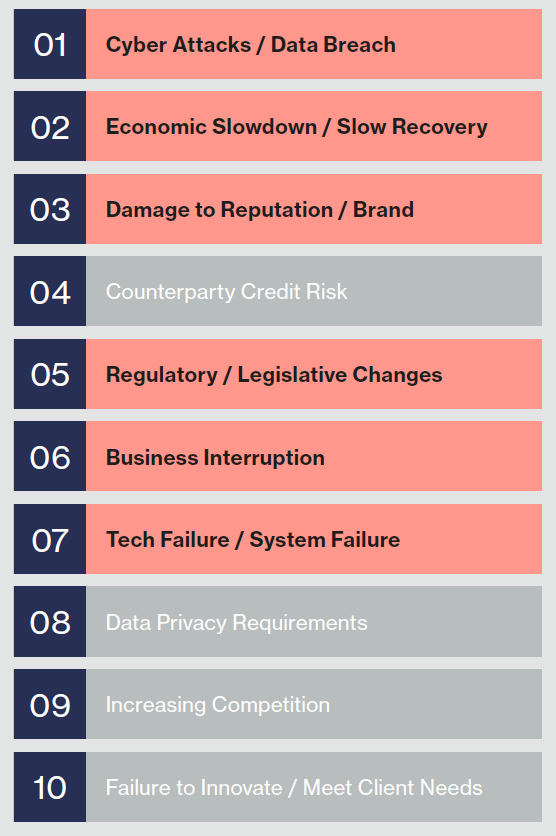Select Cyber Attacks / Data Breach row
Viewport: 556px width, 836px height.
[314, 44]
